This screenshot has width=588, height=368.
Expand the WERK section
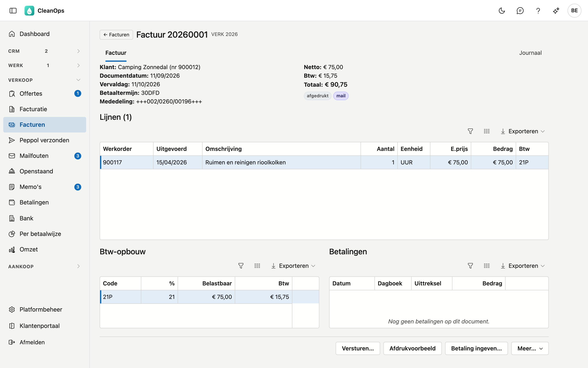pyautogui.click(x=45, y=65)
